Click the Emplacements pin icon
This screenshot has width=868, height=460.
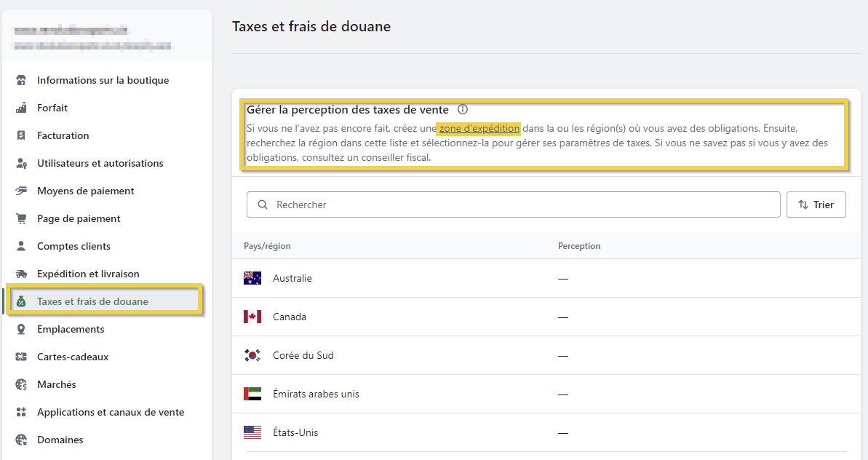tap(21, 330)
